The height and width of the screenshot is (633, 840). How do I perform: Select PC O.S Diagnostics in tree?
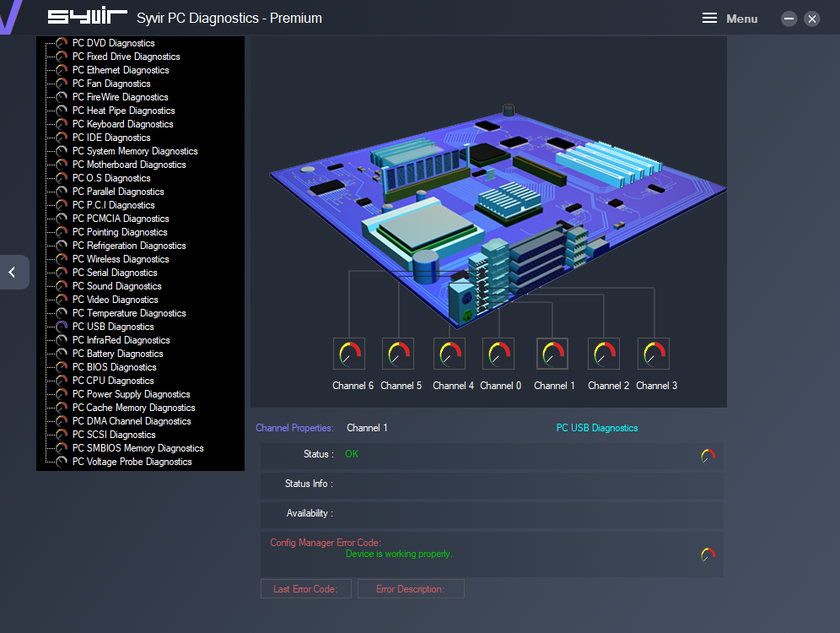pyautogui.click(x=111, y=178)
